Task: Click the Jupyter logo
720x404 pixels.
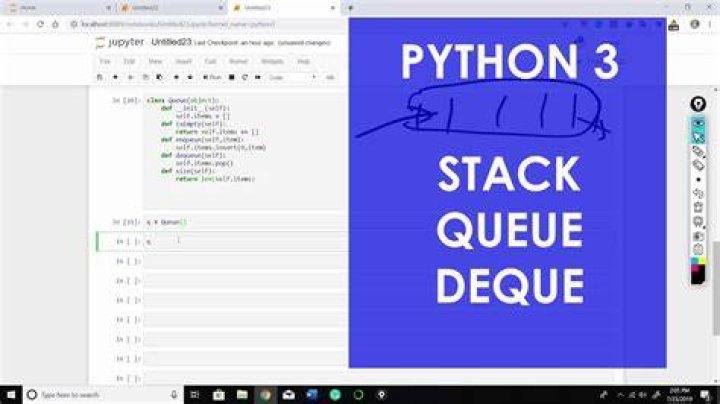Action: pos(119,42)
